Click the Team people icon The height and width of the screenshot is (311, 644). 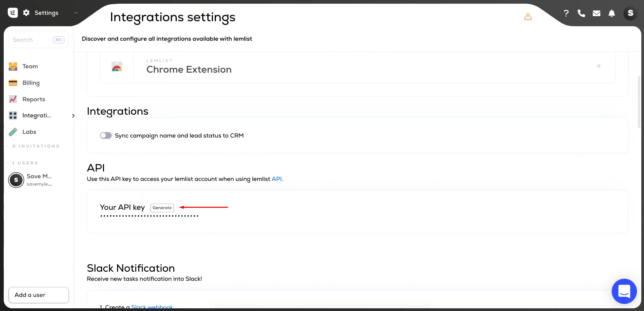[13, 66]
